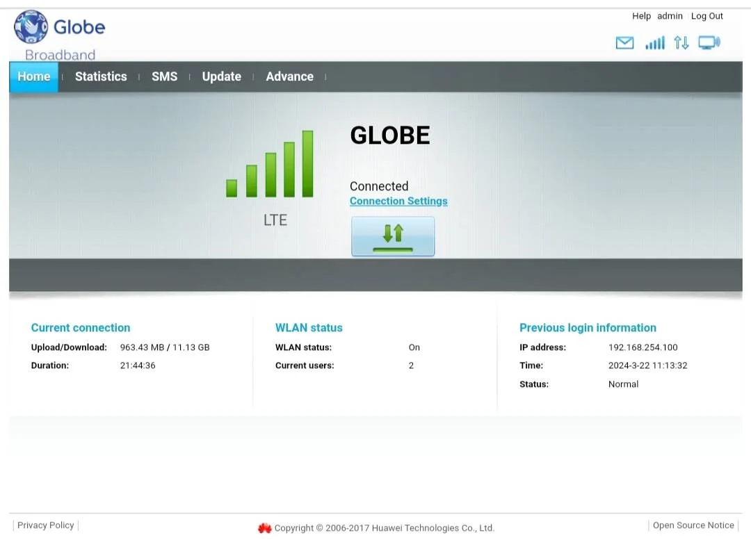The image size is (751, 560).
Task: Click the duration value 21:44:36
Action: click(x=138, y=365)
